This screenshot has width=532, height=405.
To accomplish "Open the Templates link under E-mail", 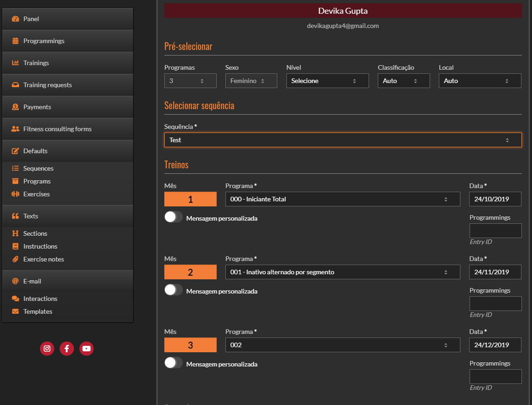I will 38,311.
